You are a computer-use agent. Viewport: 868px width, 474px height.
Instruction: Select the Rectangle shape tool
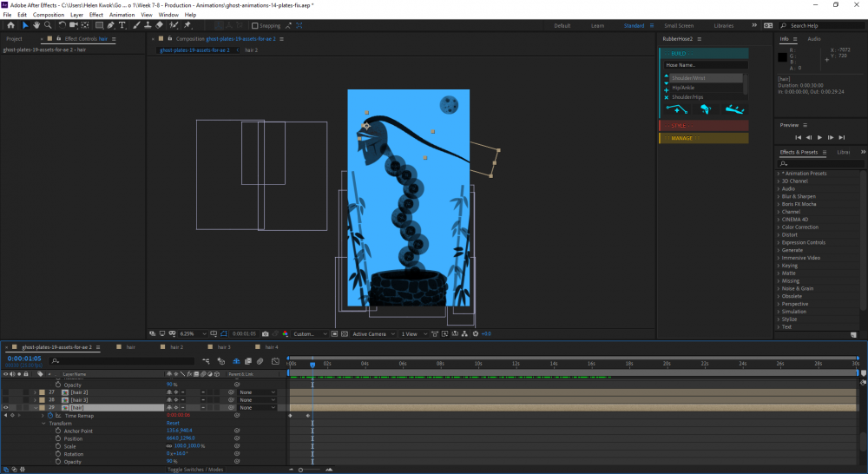99,25
